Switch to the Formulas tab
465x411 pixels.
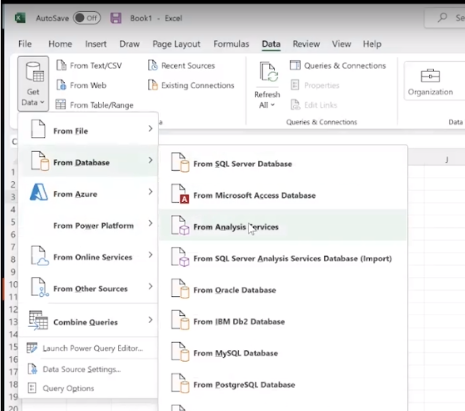click(x=231, y=44)
